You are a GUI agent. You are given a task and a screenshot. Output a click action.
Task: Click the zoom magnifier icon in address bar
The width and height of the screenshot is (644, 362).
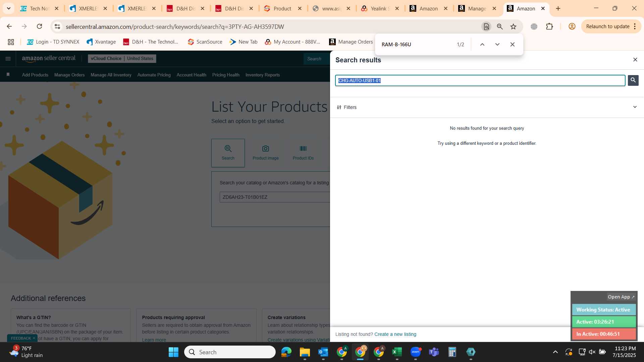click(x=500, y=26)
